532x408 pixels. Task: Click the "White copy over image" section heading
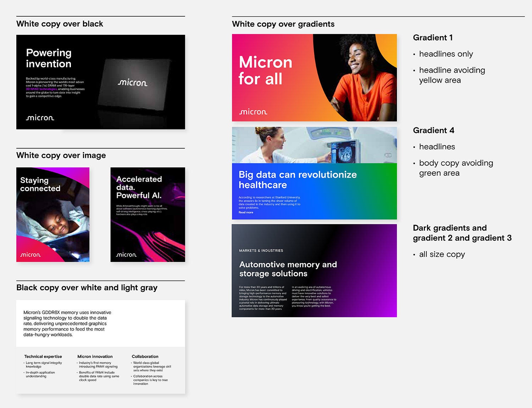coord(61,155)
